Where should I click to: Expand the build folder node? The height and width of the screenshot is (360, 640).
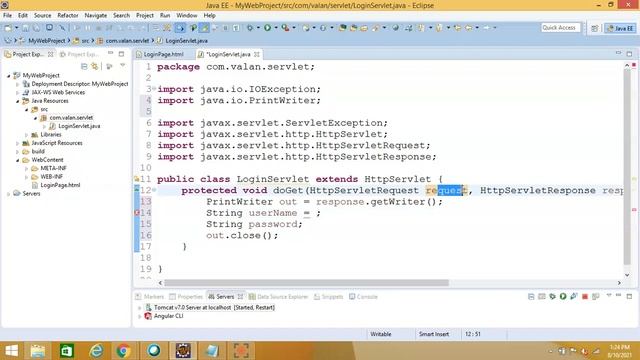(18, 151)
